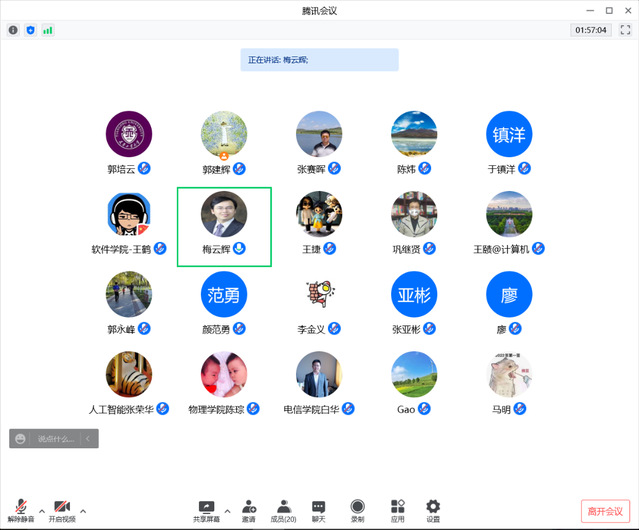Select 梅云辉 participant tile
Image resolution: width=639 pixels, height=530 pixels.
[x=224, y=226]
